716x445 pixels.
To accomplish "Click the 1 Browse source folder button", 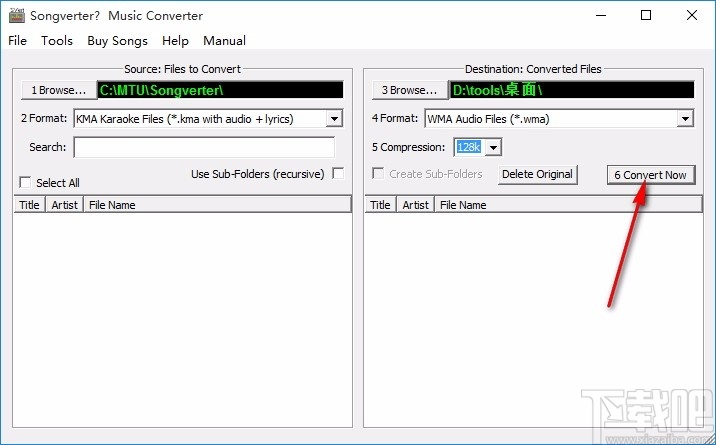I will tap(58, 90).
